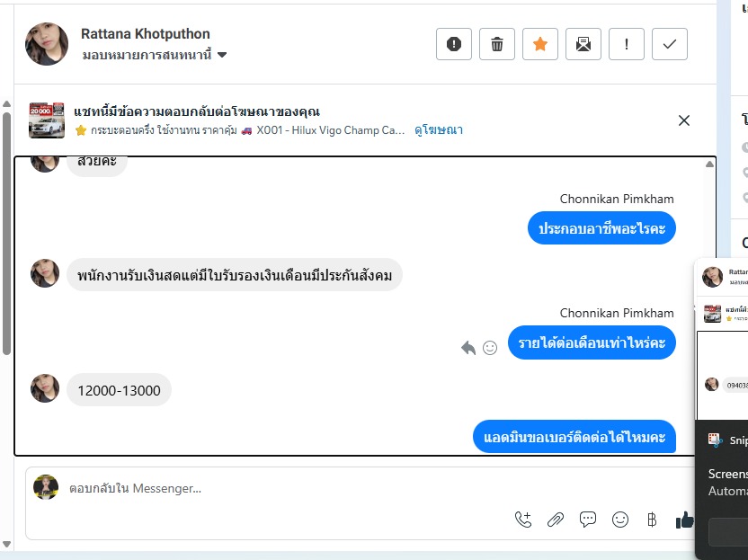
Task: Mark conversation as spam with octagon icon
Action: tap(454, 44)
